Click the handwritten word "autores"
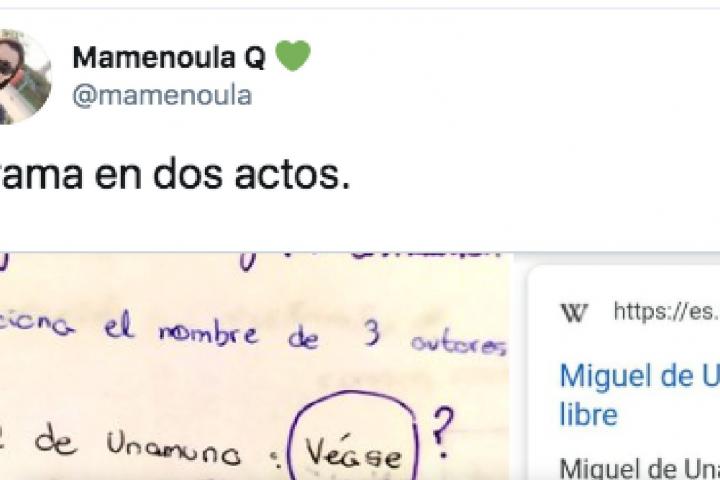Viewport: 720px width, 480px height. pyautogui.click(x=459, y=344)
